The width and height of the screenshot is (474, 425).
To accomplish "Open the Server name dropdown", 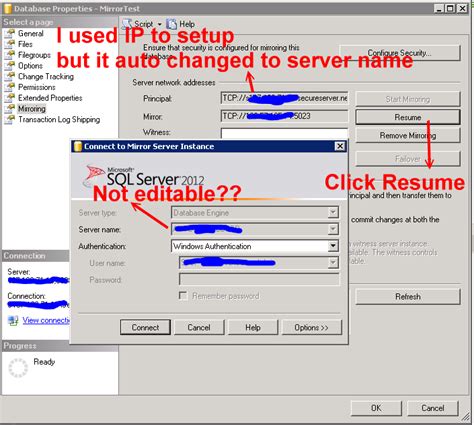I will (x=333, y=229).
